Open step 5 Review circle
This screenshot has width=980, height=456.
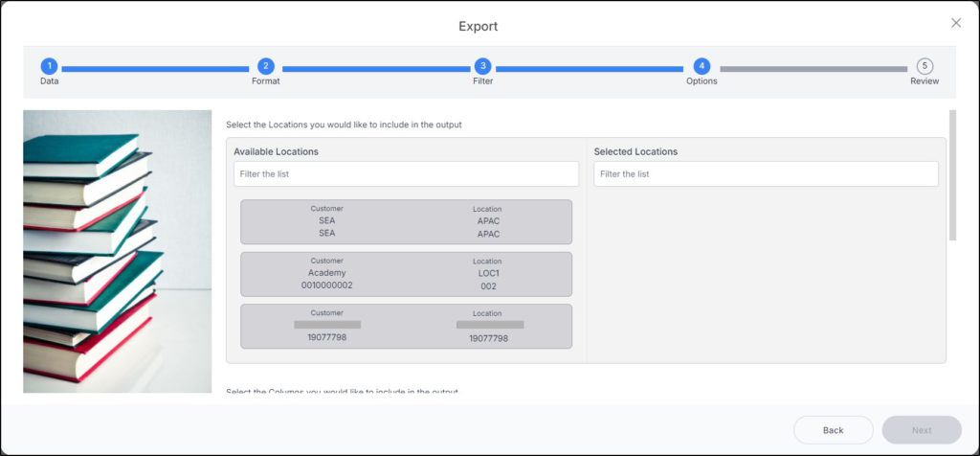coord(924,66)
